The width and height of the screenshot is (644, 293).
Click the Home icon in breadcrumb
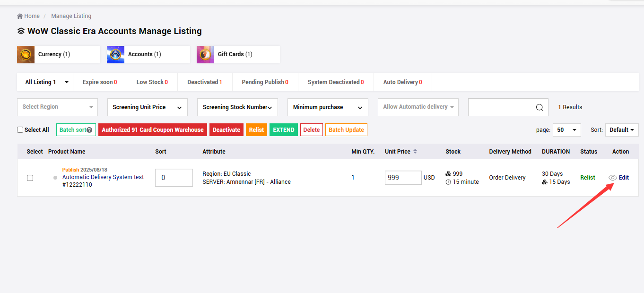pyautogui.click(x=20, y=16)
